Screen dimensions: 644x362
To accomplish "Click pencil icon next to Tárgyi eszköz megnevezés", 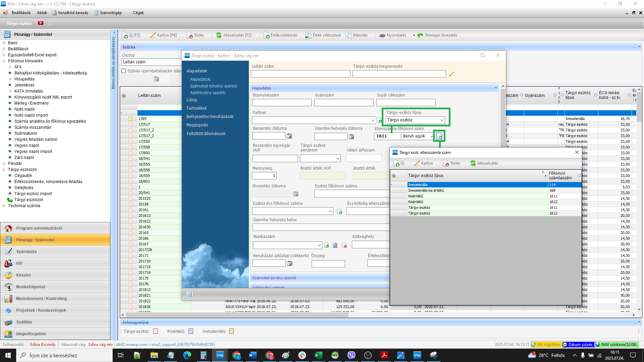I will point(451,74).
